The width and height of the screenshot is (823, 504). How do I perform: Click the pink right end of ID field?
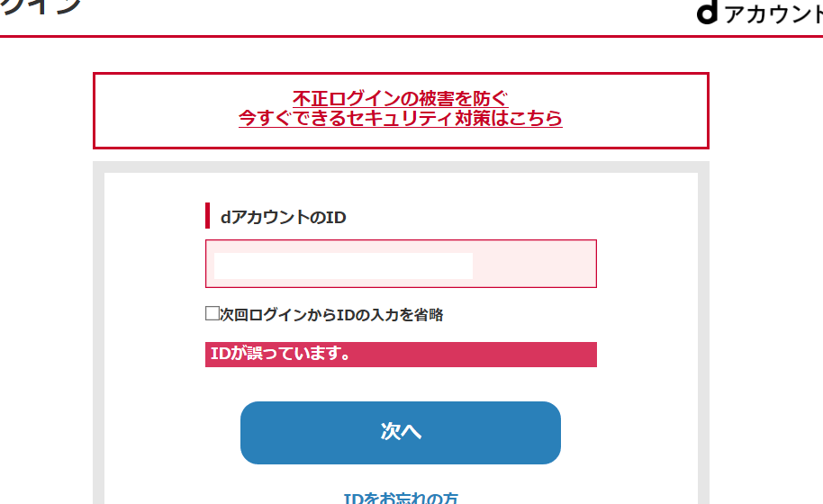click(536, 265)
